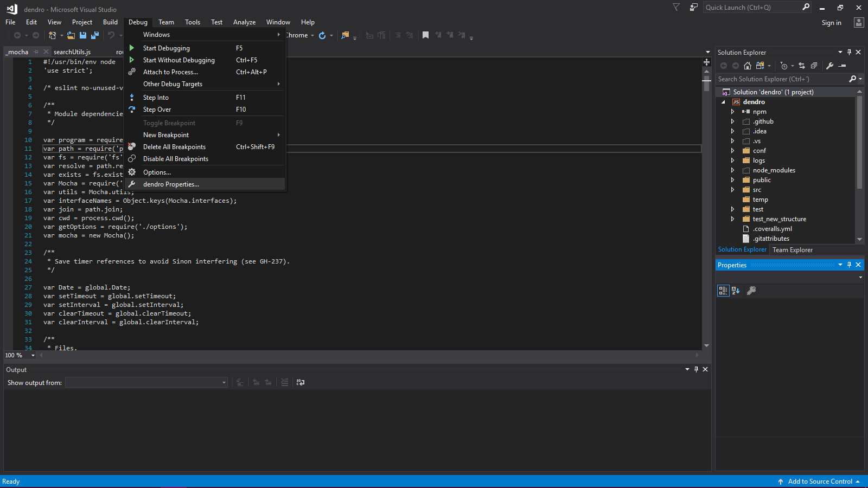Select the .gitattributes file
The height and width of the screenshot is (488, 868).
pyautogui.click(x=771, y=239)
